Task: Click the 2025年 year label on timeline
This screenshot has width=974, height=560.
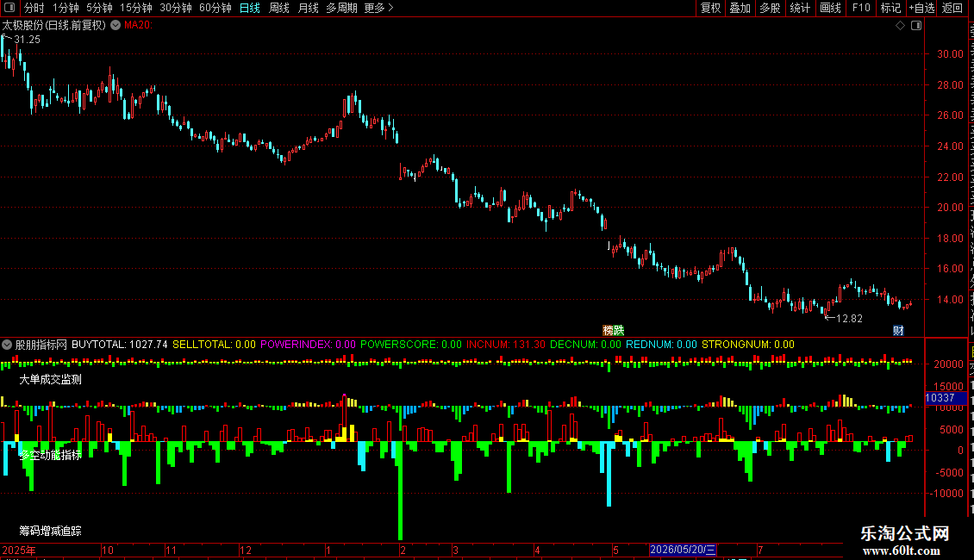Action: pyautogui.click(x=19, y=550)
